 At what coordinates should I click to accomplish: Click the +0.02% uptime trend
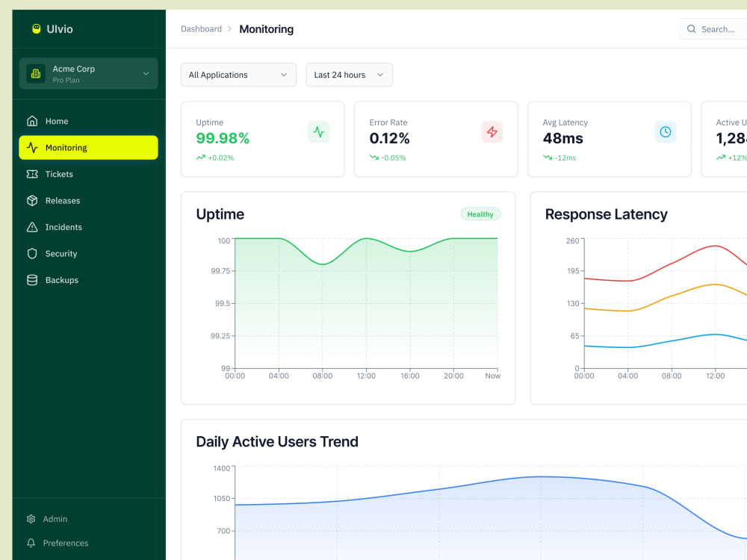click(215, 158)
